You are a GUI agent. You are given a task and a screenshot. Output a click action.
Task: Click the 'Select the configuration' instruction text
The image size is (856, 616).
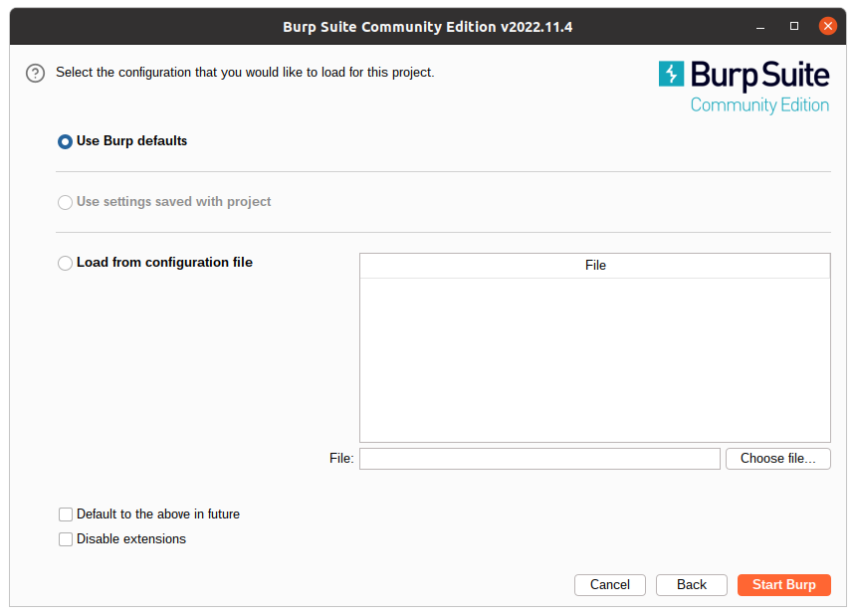point(245,73)
